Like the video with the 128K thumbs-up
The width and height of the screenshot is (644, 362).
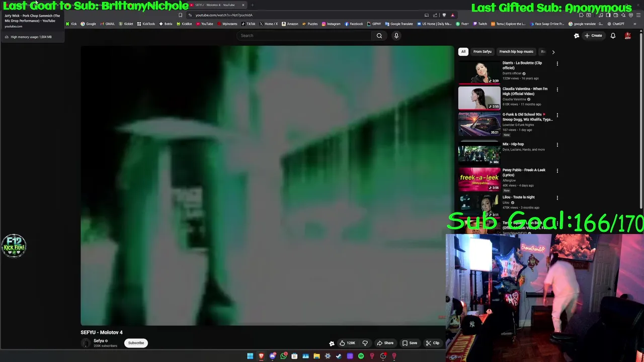click(x=347, y=343)
